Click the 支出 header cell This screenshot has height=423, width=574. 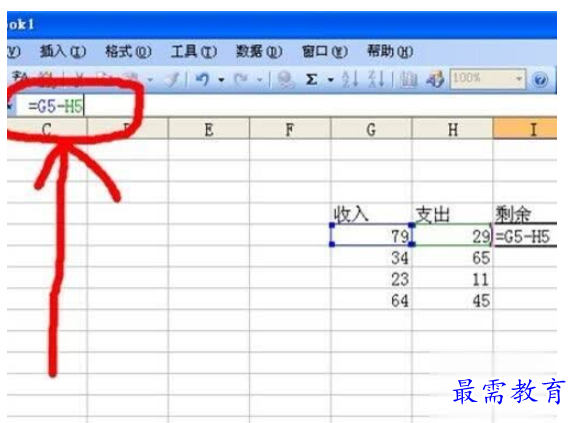click(452, 214)
